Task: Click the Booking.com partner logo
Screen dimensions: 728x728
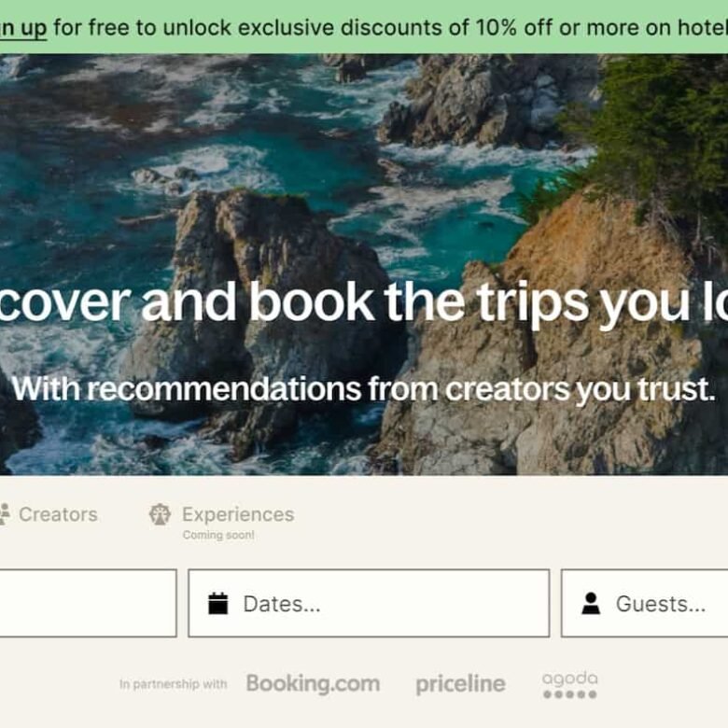Action: point(313,684)
